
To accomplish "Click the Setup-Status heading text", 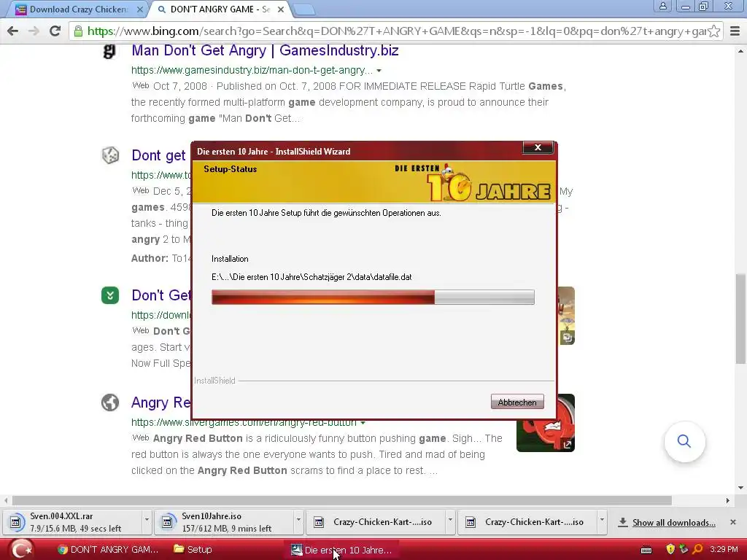I will (x=230, y=169).
